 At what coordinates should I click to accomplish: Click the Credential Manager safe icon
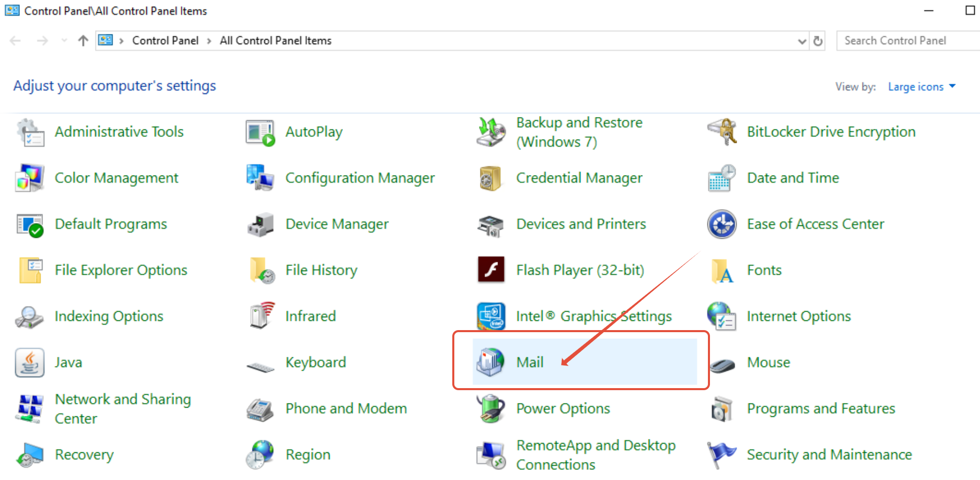(x=490, y=178)
